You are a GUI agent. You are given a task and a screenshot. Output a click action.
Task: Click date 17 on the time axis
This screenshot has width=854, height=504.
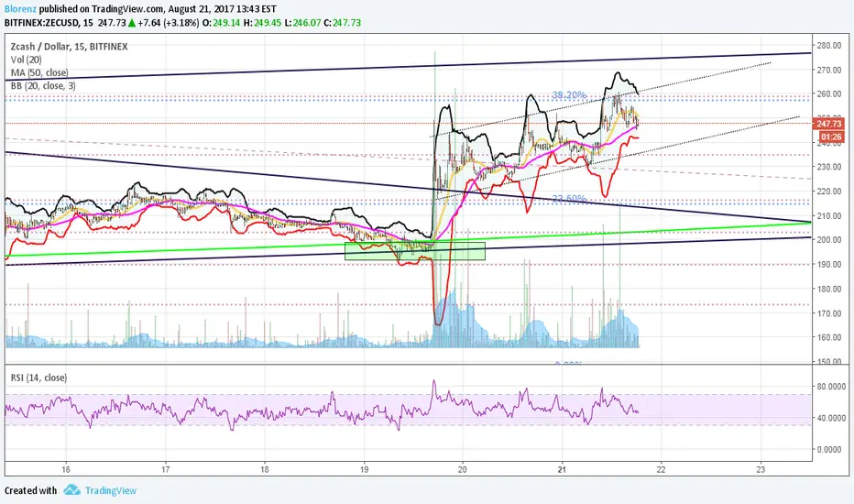pos(166,469)
